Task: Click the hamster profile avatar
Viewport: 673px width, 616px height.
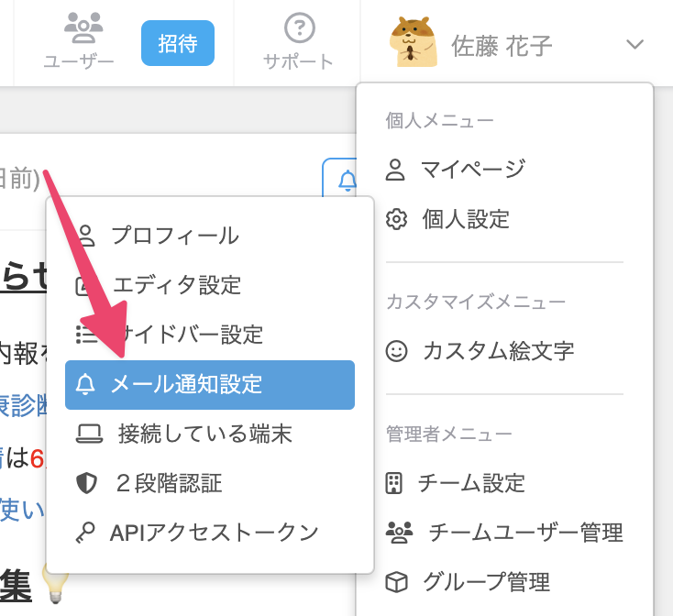Action: [x=413, y=42]
